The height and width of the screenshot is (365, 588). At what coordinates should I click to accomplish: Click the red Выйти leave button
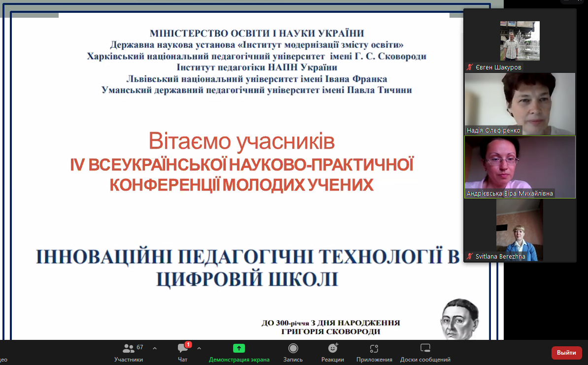pyautogui.click(x=566, y=353)
